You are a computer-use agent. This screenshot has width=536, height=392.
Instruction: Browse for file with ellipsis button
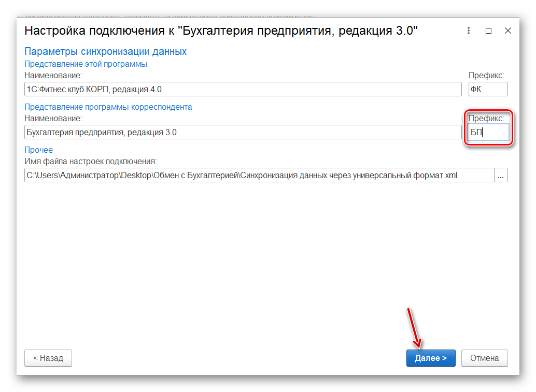501,175
